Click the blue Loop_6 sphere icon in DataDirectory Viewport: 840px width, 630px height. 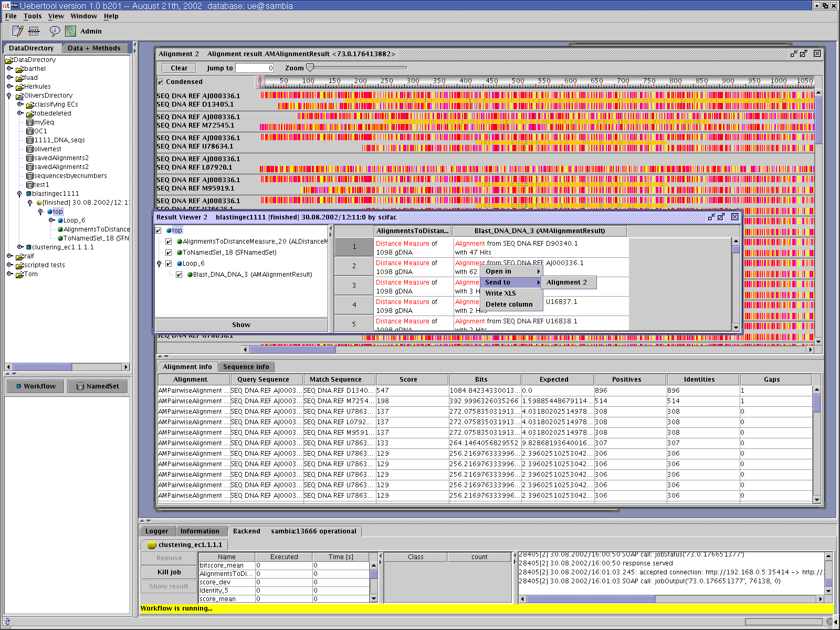[x=60, y=220]
